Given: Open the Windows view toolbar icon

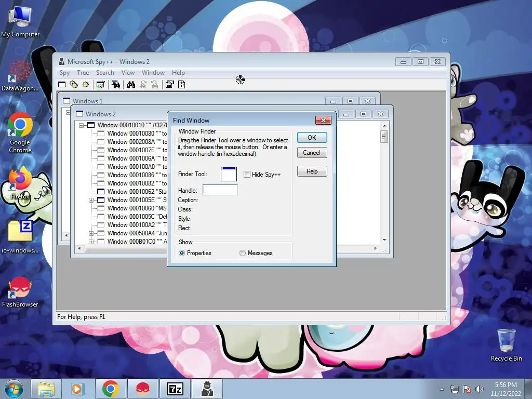Looking at the screenshot, I should point(62,85).
